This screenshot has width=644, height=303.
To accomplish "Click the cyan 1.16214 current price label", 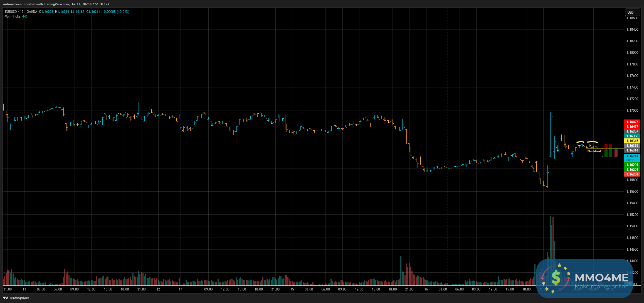I will coord(632,156).
